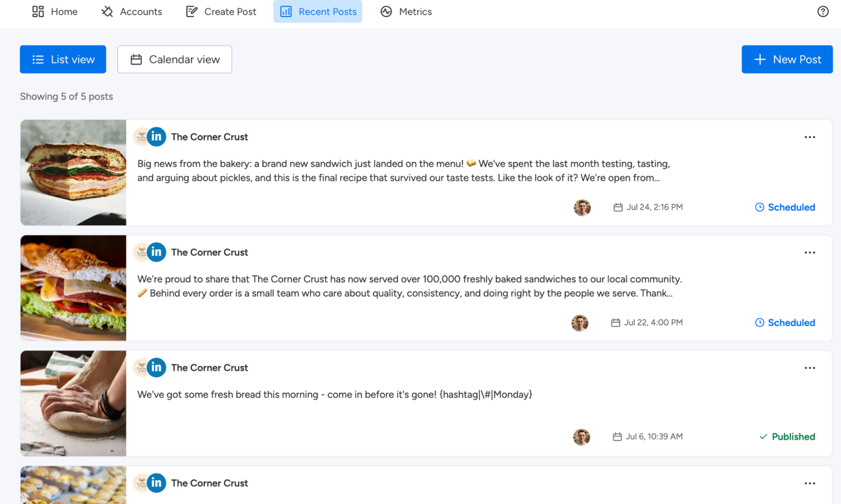Click the layered sandwich thumbnail of first post
Image resolution: width=841 pixels, height=504 pixels.
tap(73, 173)
